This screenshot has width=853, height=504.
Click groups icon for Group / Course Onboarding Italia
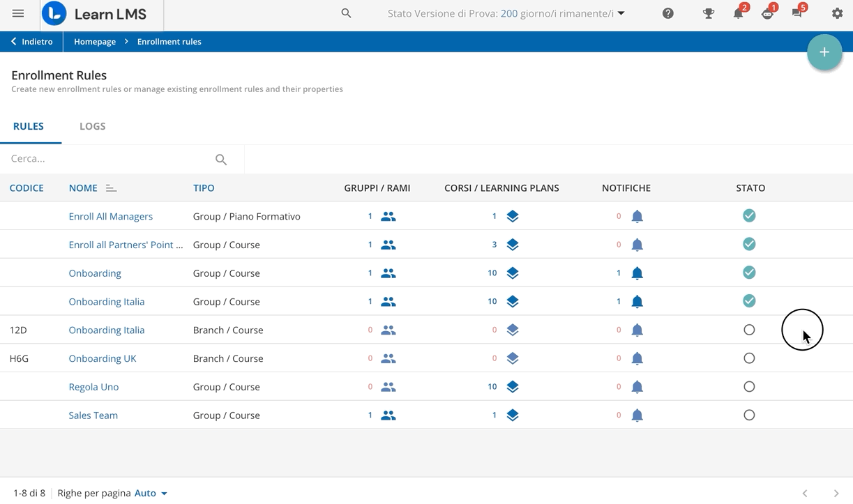(388, 302)
